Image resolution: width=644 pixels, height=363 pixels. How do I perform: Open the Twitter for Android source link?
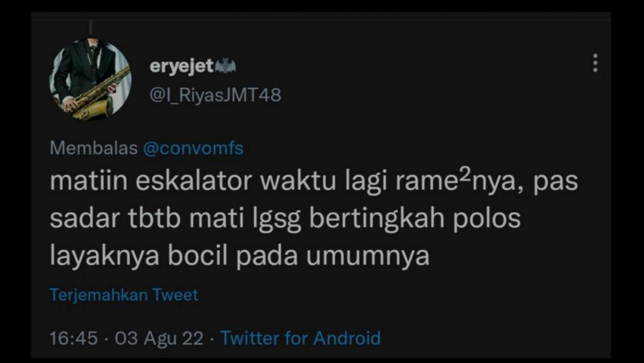(x=301, y=338)
